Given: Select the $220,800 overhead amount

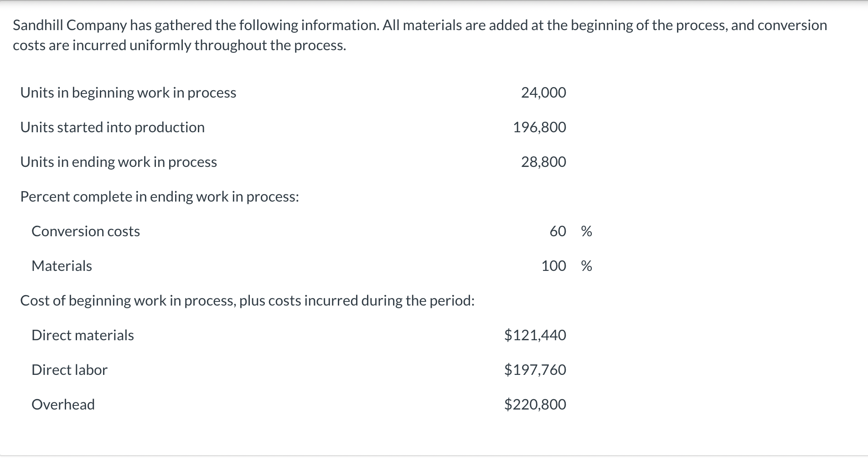Looking at the screenshot, I should pos(535,405).
